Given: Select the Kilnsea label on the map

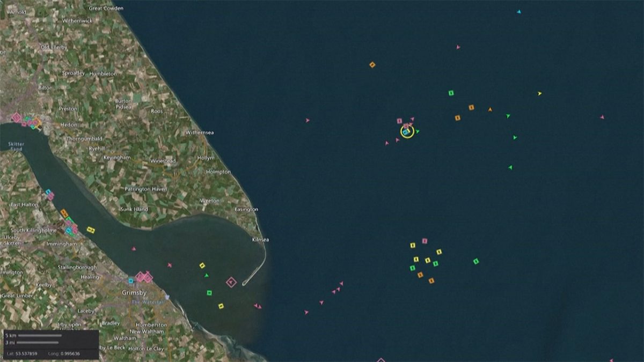Looking at the screenshot, I should [260, 240].
